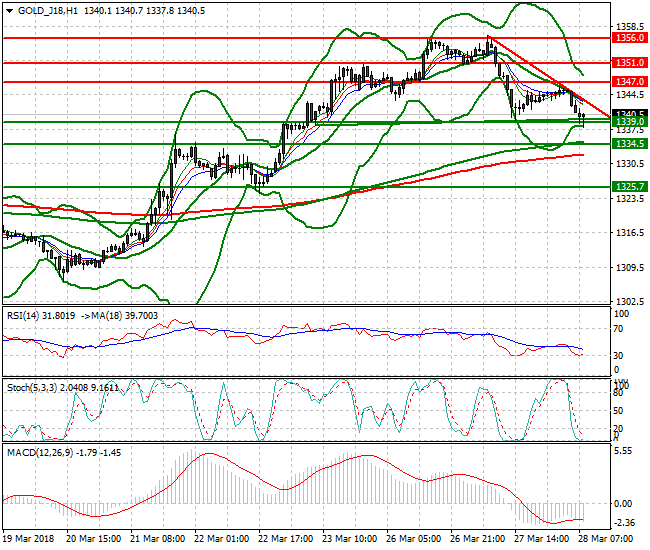Select the MACD scale value -2.36

click(x=623, y=523)
